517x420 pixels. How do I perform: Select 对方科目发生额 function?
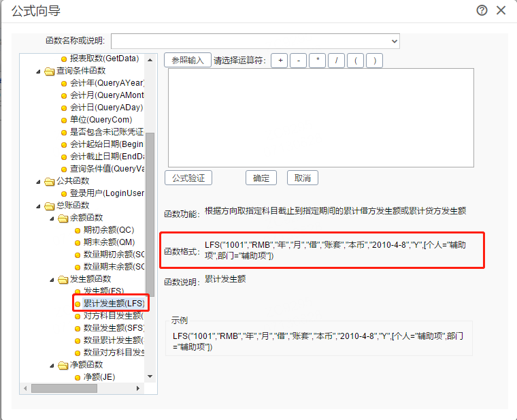point(114,316)
